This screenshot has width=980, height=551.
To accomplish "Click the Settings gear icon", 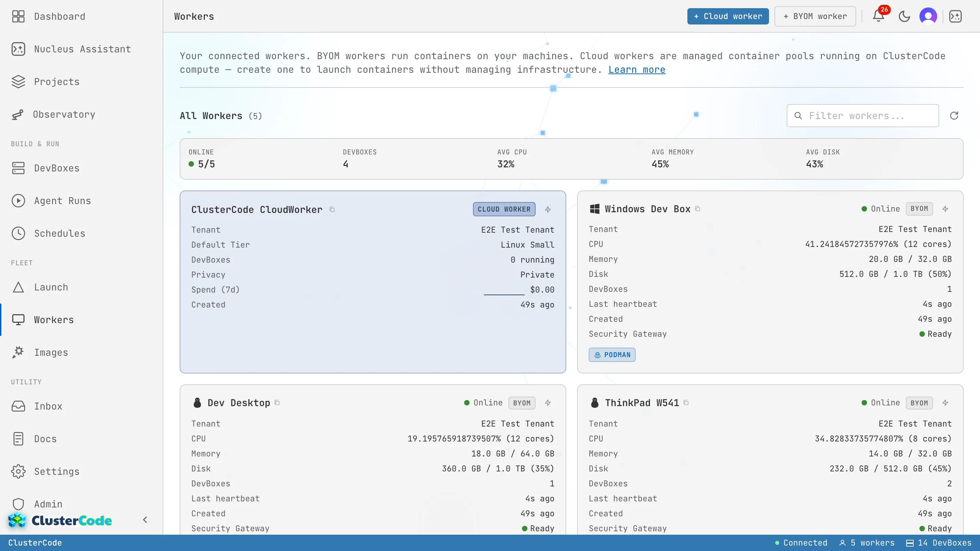I will tap(18, 471).
